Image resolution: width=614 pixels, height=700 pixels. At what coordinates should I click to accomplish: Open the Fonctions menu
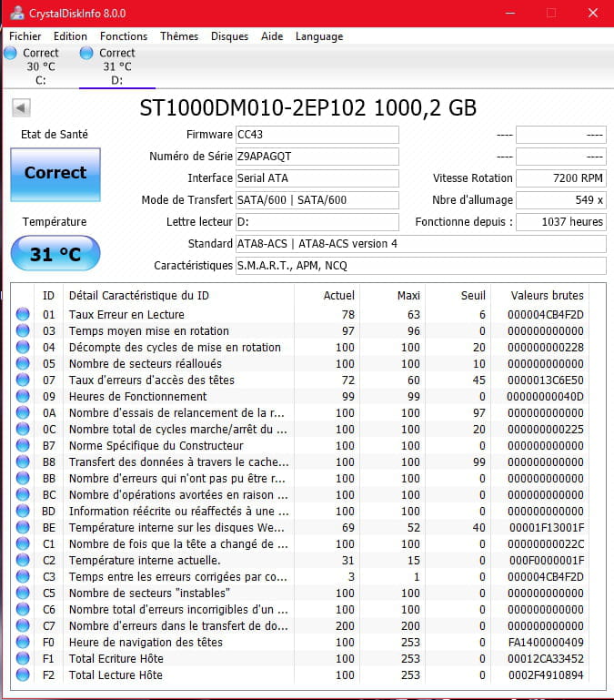123,36
